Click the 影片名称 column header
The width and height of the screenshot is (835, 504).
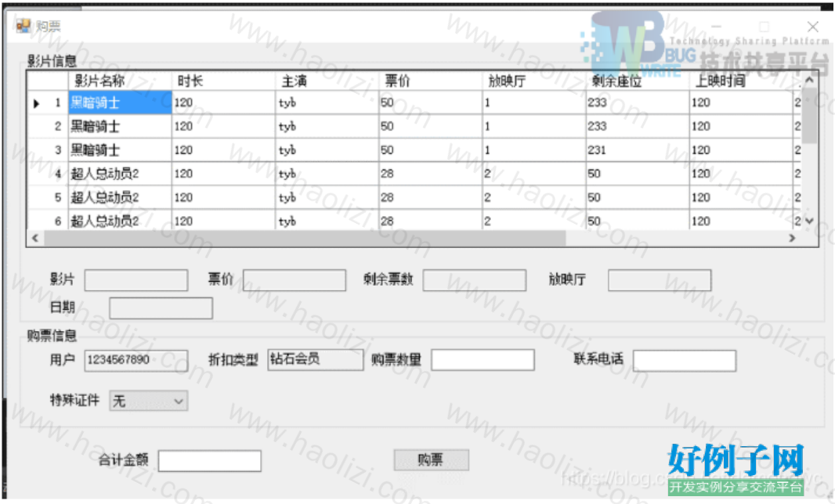[x=120, y=81]
